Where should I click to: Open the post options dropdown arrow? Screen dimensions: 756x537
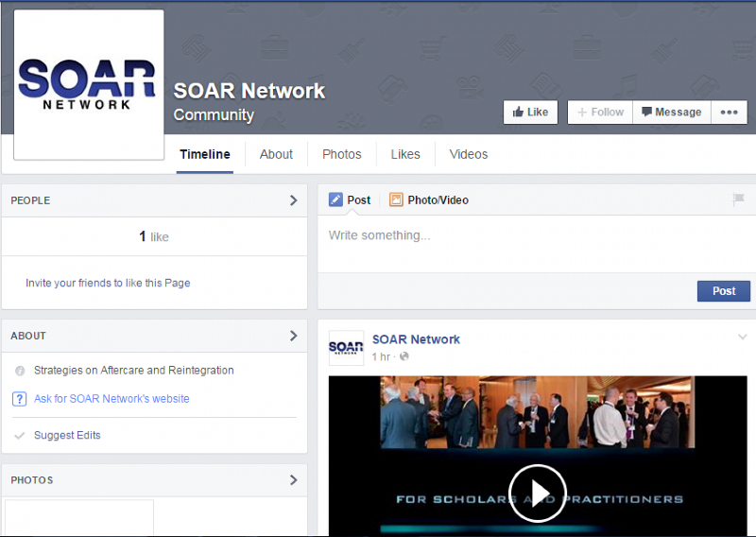click(x=743, y=337)
